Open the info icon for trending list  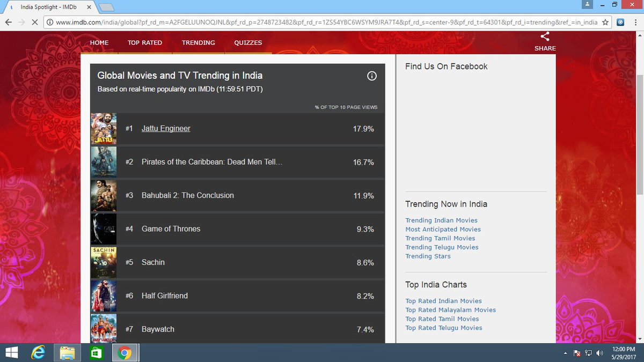click(x=372, y=76)
